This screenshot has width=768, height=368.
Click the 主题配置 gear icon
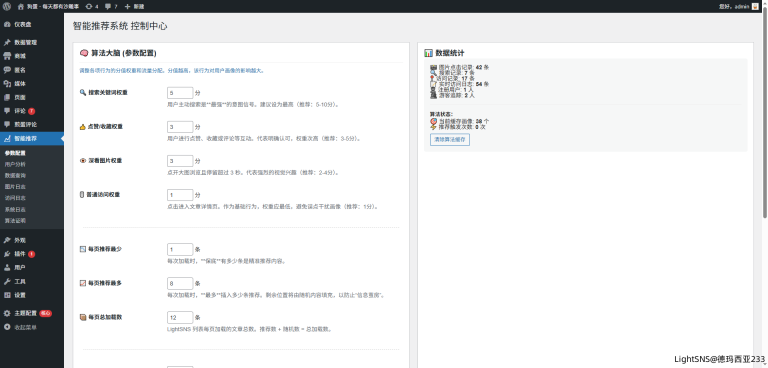click(x=7, y=314)
